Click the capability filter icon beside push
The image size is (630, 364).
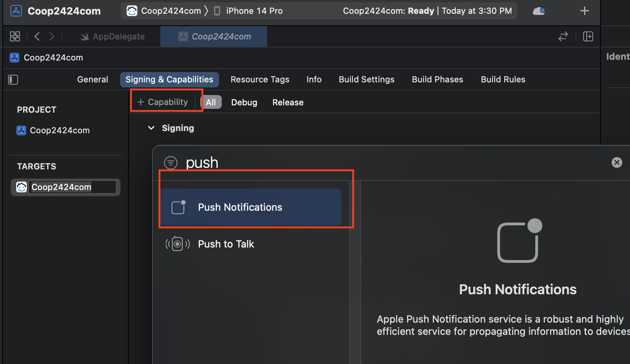[171, 163]
